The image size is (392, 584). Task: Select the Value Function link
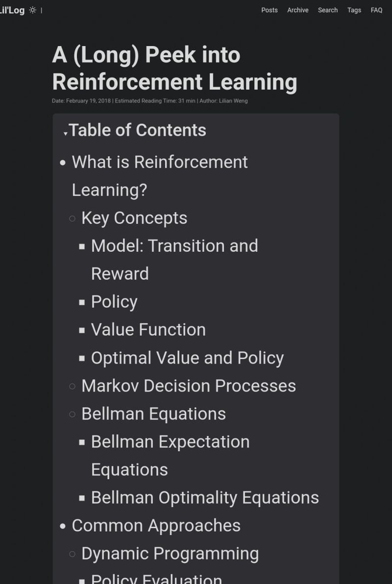pyautogui.click(x=148, y=330)
